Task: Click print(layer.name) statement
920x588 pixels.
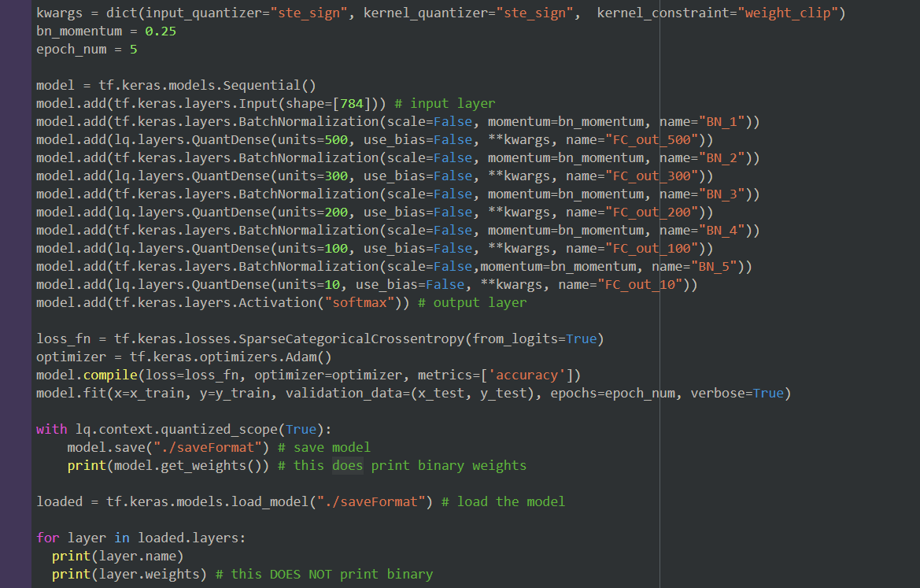Action: point(118,557)
